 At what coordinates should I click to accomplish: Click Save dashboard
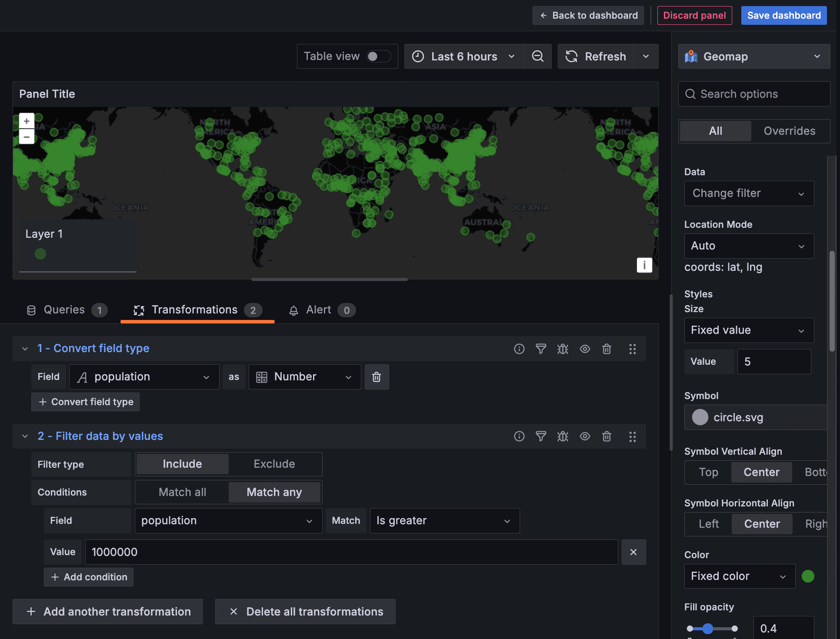pos(783,15)
